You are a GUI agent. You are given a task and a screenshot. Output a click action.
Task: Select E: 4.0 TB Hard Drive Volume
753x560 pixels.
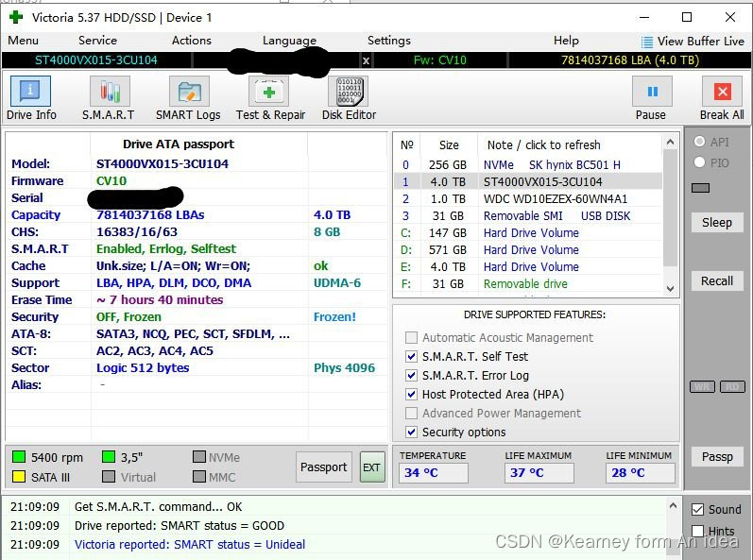(x=528, y=267)
